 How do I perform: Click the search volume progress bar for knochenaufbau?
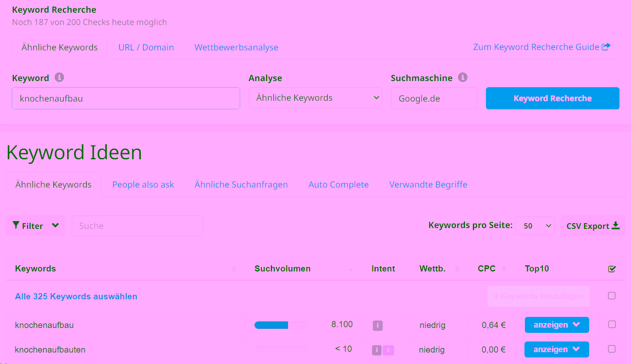coord(271,324)
